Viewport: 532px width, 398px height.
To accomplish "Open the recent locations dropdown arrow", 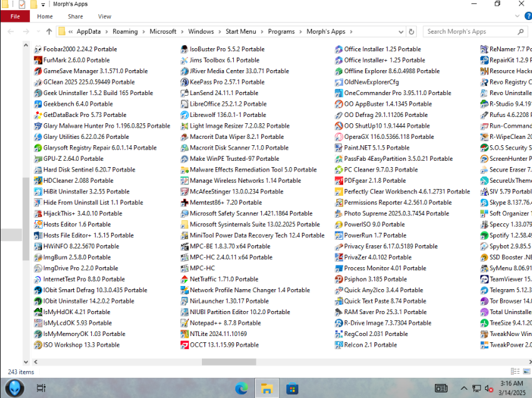I will click(x=38, y=31).
